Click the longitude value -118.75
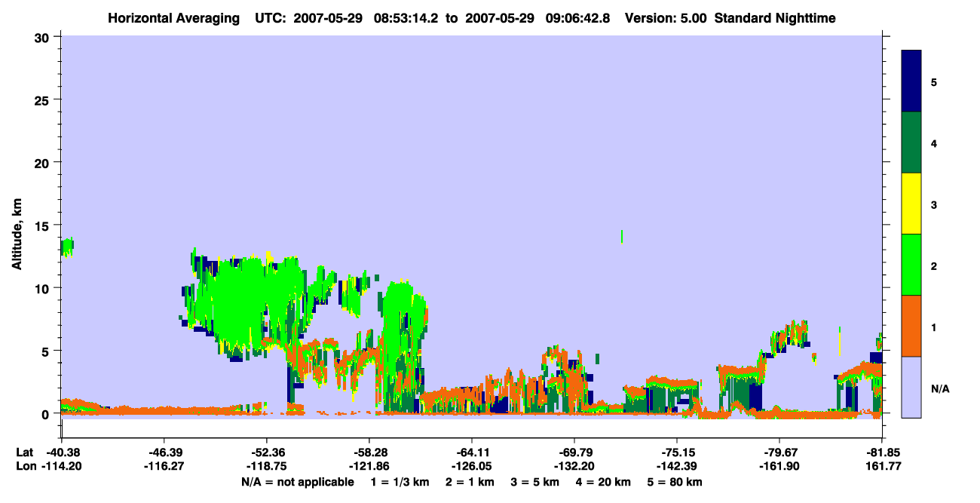Screen dimensions: 980x503 pyautogui.click(x=266, y=466)
